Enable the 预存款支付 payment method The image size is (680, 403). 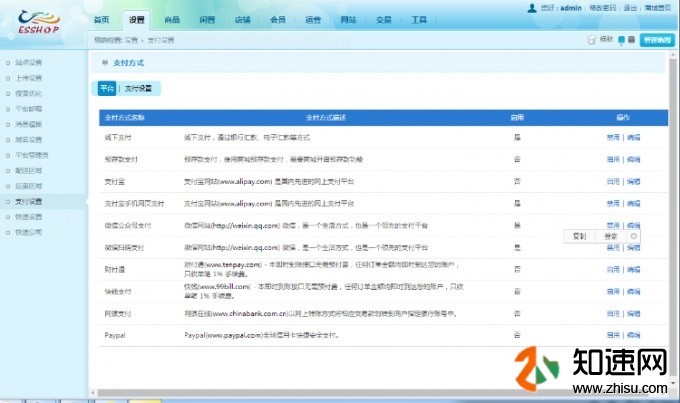(x=613, y=159)
